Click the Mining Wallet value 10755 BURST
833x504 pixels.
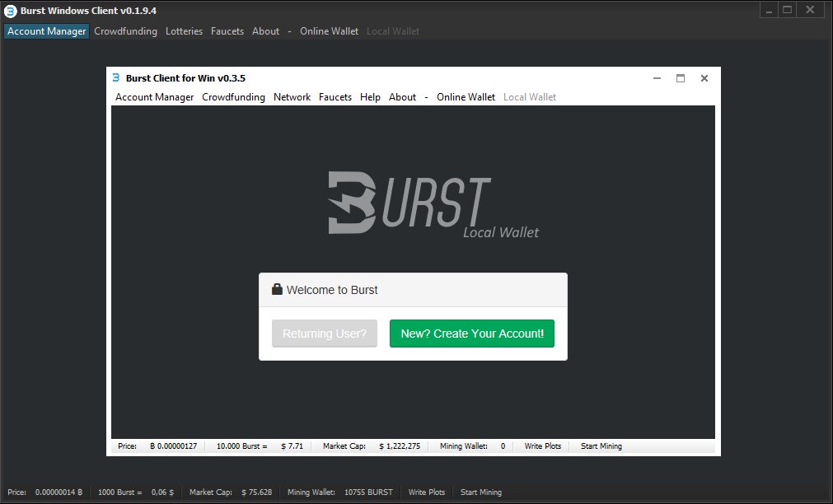tap(368, 492)
